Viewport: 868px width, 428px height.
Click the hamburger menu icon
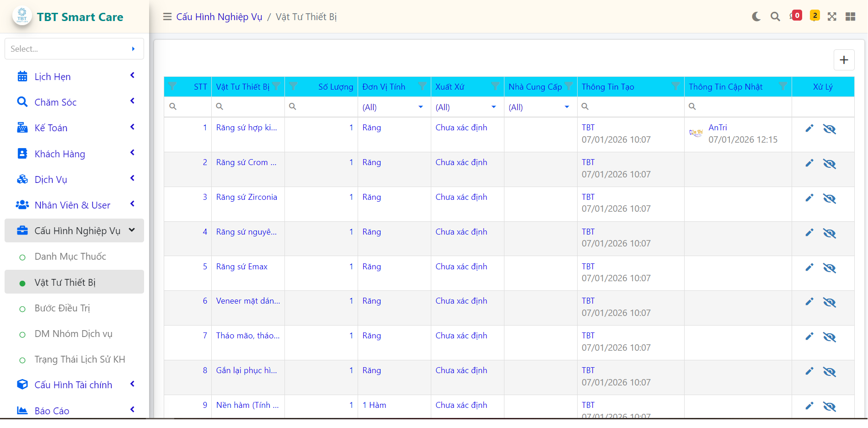click(167, 17)
